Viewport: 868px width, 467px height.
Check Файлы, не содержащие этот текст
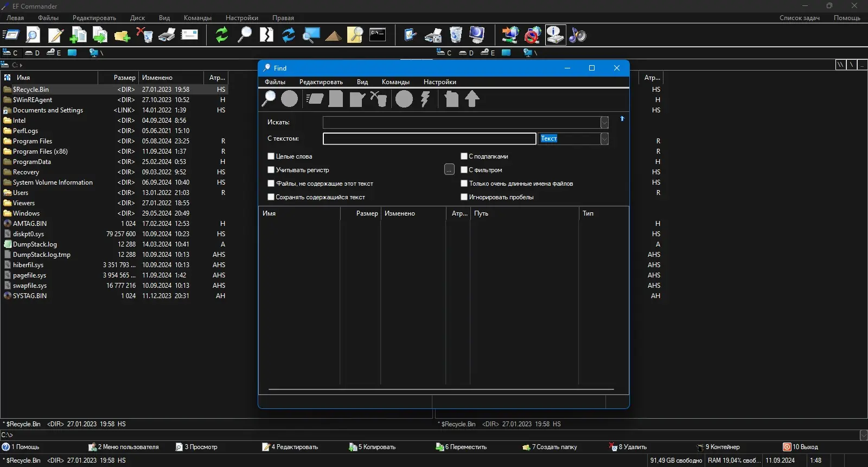[271, 184]
